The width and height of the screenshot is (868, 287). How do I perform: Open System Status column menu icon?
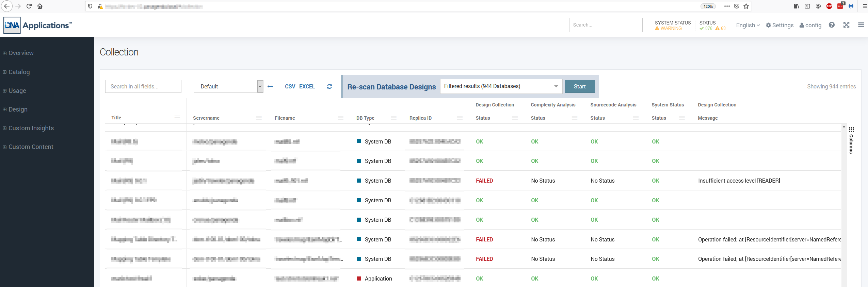682,118
